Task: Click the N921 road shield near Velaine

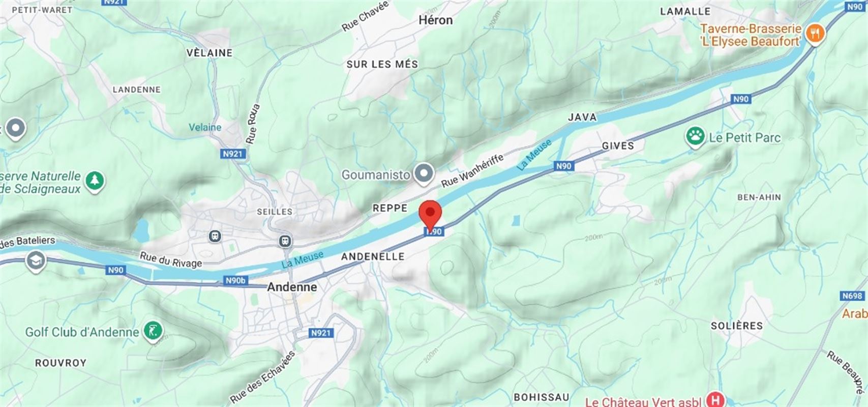Action: coord(233,154)
